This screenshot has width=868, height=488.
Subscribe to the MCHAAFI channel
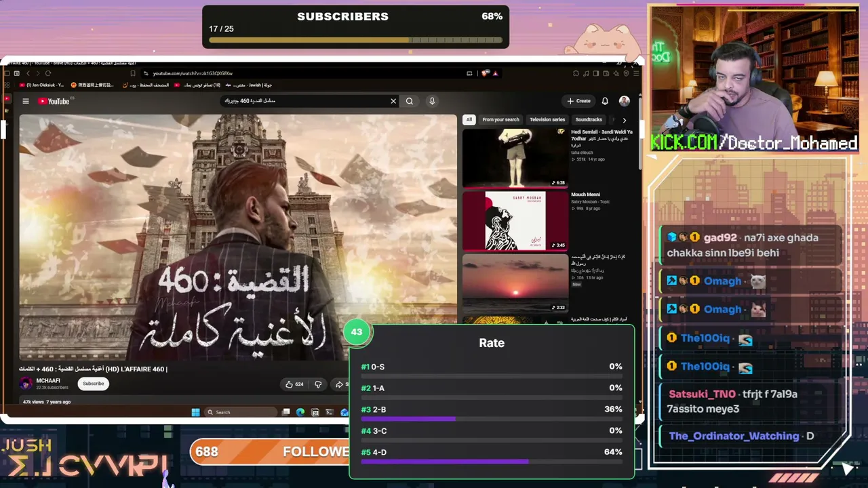94,384
